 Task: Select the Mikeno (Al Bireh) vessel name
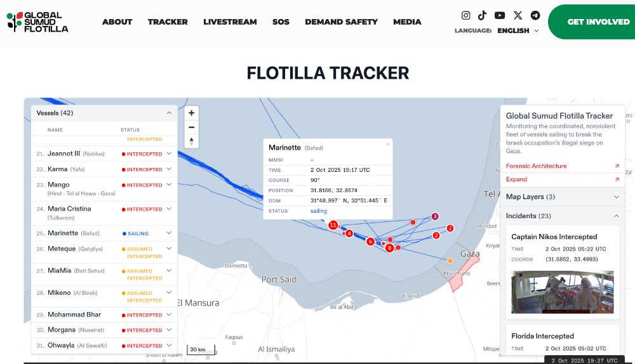click(x=72, y=292)
